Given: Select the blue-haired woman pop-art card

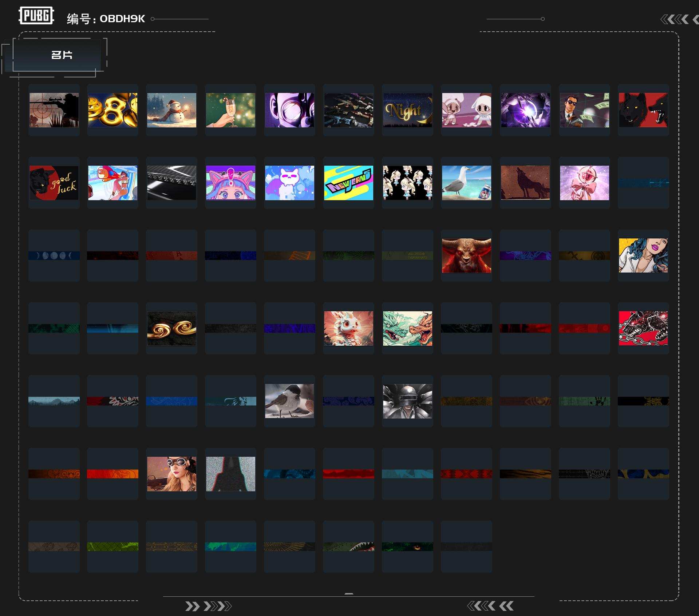Looking at the screenshot, I should 643,255.
